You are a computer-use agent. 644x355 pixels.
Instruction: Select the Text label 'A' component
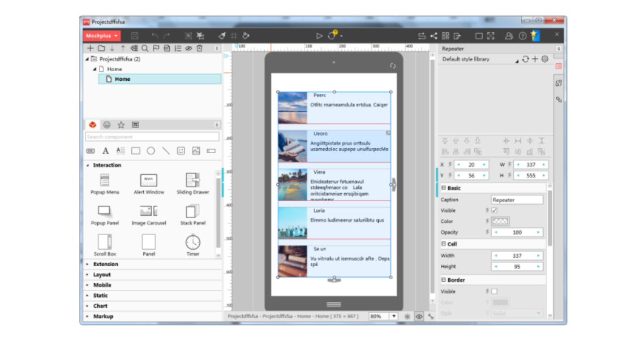click(x=106, y=151)
